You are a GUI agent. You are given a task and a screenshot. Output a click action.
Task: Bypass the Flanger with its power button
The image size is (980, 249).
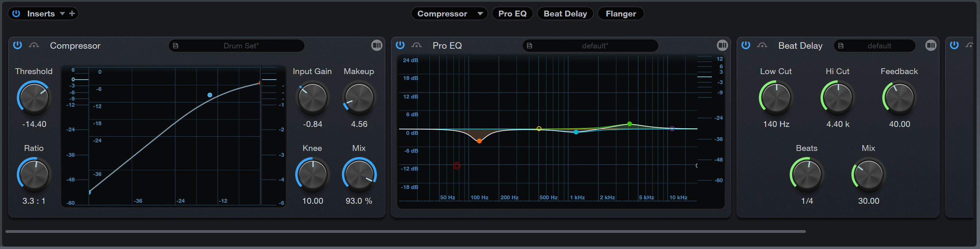click(954, 45)
